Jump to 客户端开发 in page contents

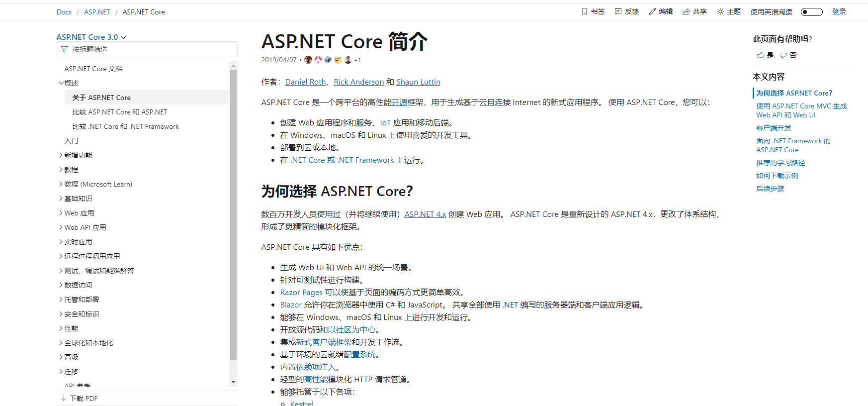[774, 128]
